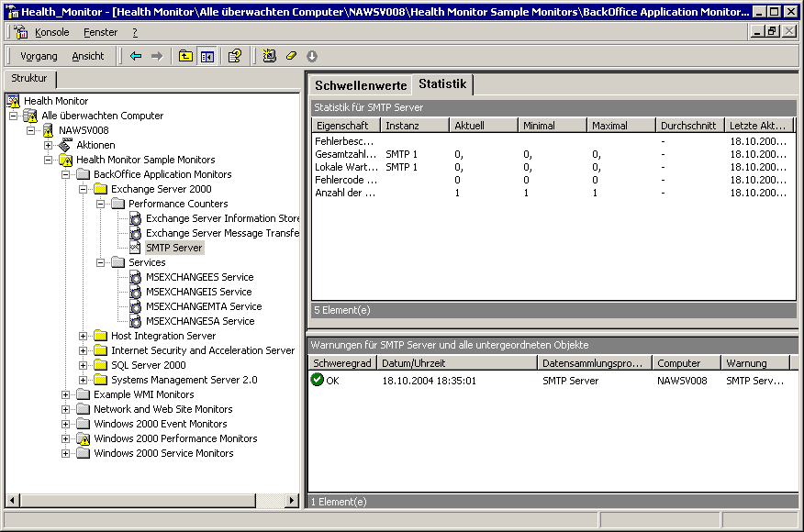
Task: Toggle the console tree show/hide icon
Action: 207,56
